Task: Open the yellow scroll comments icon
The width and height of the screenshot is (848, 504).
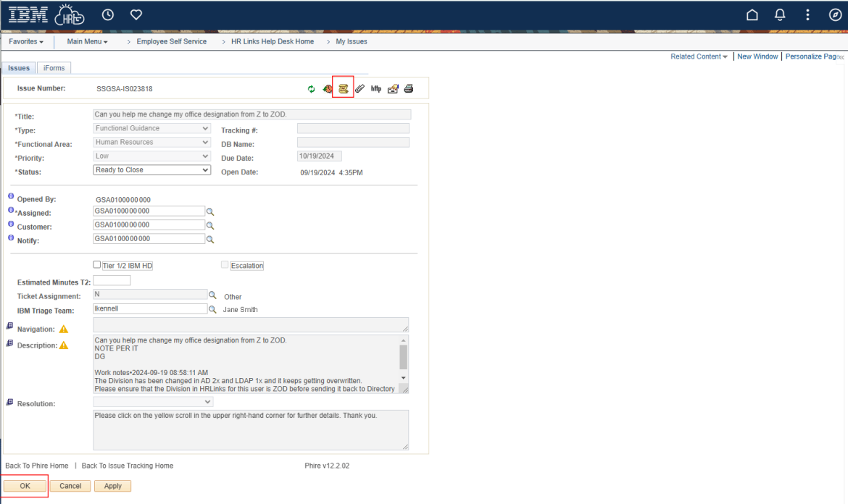Action: [x=344, y=89]
